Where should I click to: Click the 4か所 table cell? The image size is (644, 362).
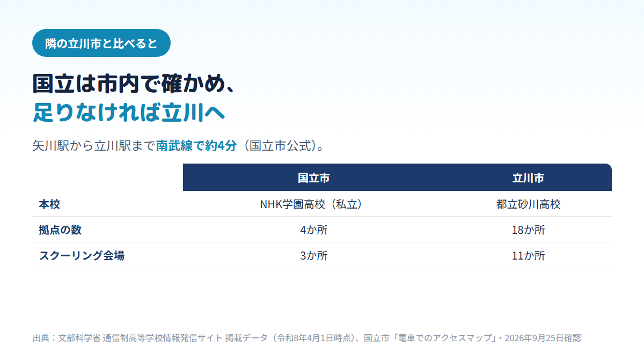(x=314, y=230)
